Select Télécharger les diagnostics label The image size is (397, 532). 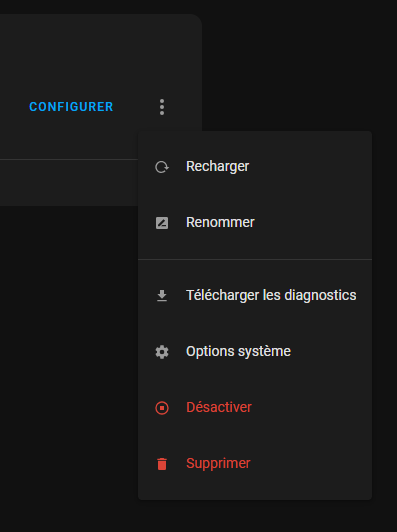pyautogui.click(x=271, y=296)
